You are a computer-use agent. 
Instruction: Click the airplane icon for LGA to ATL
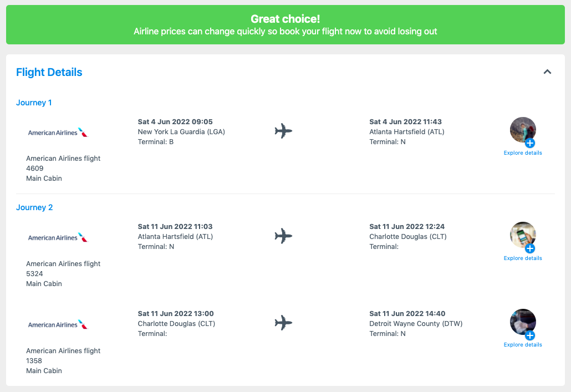point(283,131)
